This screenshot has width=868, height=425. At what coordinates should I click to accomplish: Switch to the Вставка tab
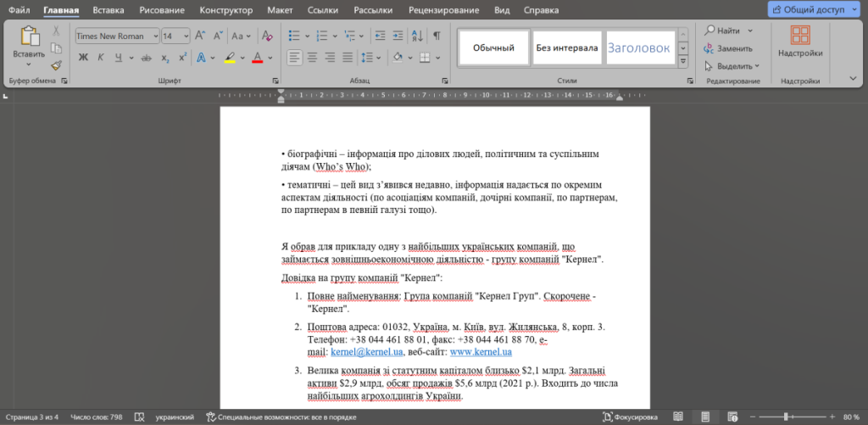108,10
